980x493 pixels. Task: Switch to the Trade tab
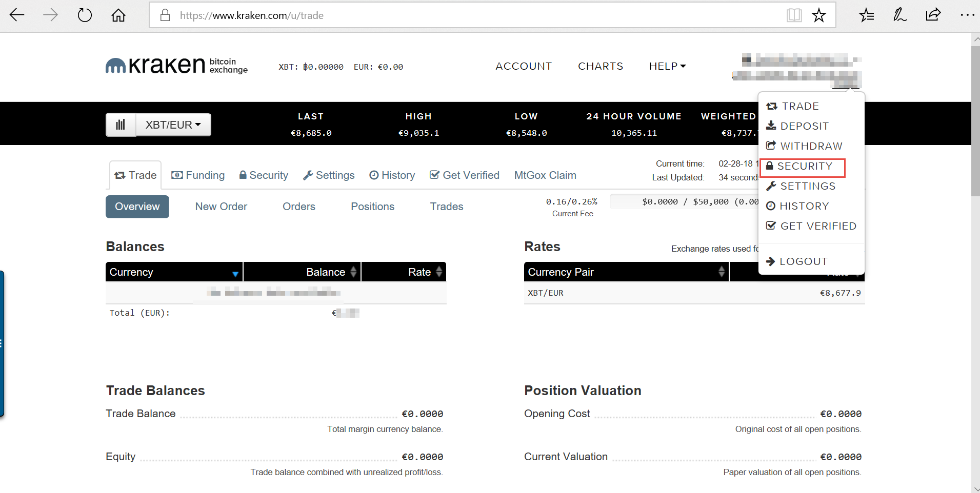tap(135, 175)
